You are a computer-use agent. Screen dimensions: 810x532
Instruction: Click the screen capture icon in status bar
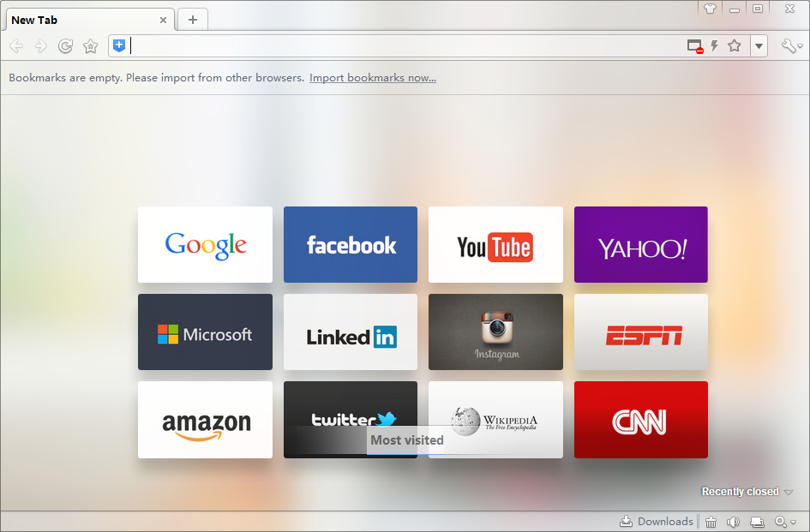tap(757, 522)
